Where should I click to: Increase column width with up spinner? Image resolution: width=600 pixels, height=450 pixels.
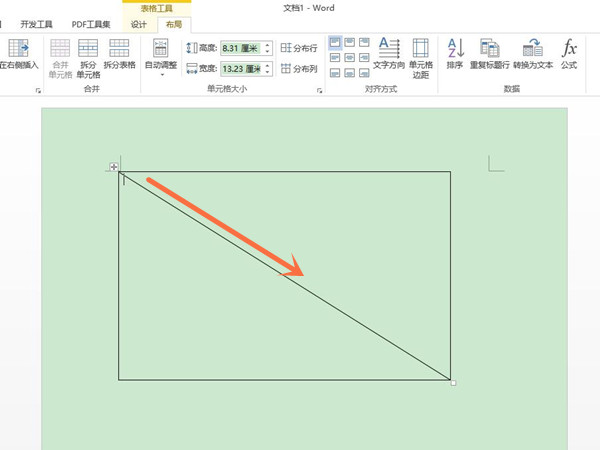pyautogui.click(x=267, y=65)
